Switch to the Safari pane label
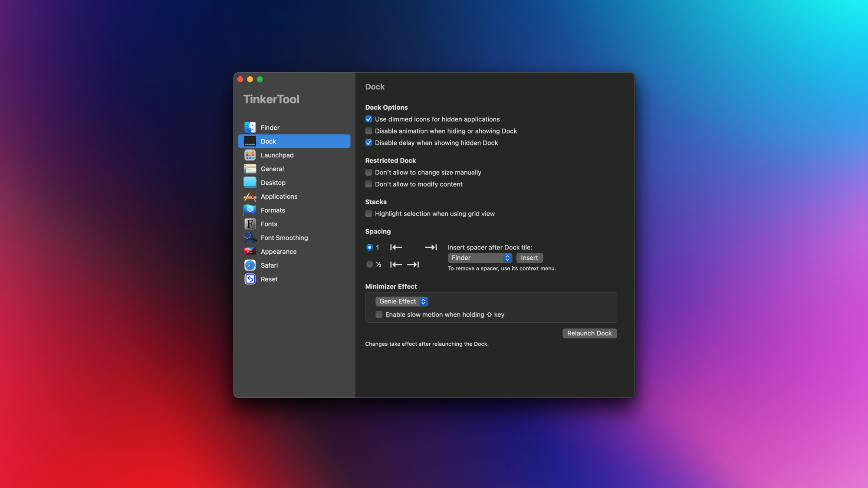 click(269, 265)
